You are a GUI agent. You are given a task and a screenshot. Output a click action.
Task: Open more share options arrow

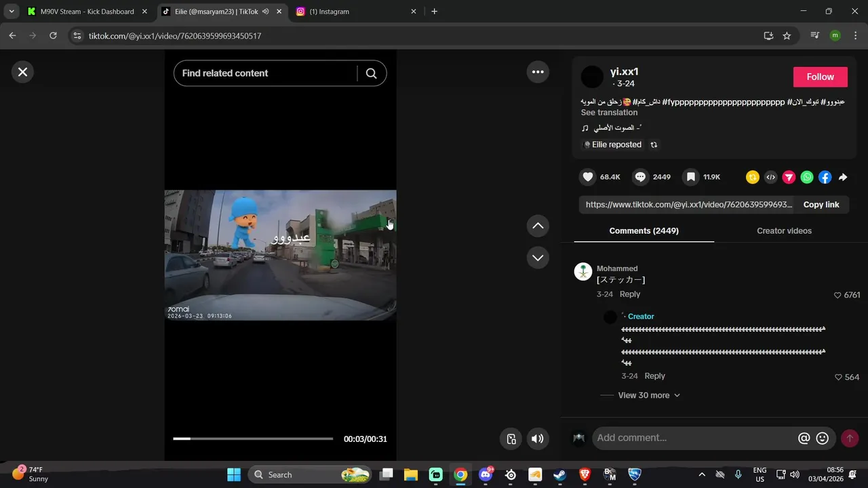click(843, 177)
